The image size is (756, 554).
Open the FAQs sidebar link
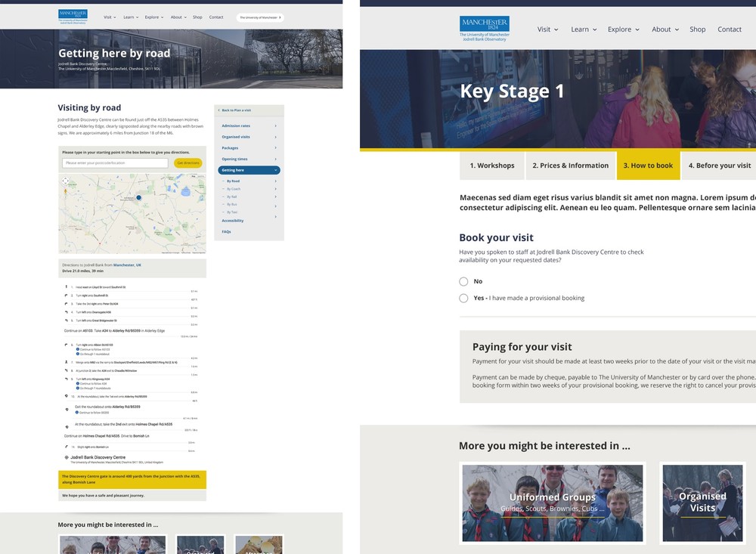(226, 232)
